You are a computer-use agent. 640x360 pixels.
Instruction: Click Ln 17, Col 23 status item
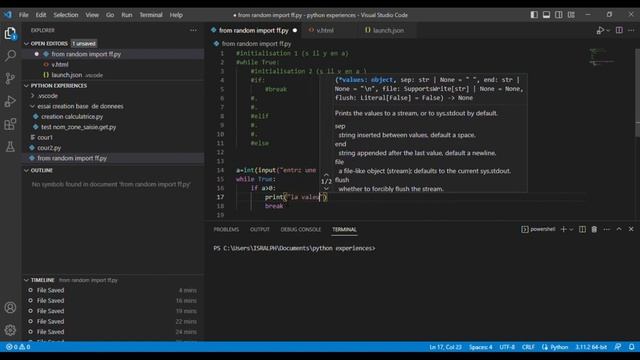(445, 347)
